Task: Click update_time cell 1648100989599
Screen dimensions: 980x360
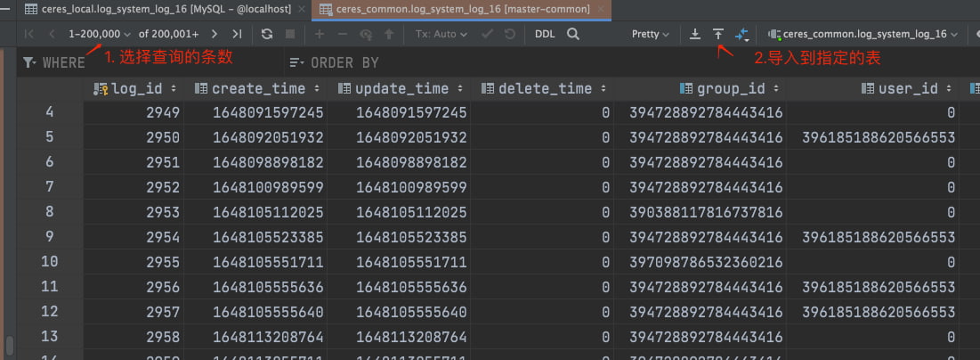Action: pyautogui.click(x=399, y=187)
